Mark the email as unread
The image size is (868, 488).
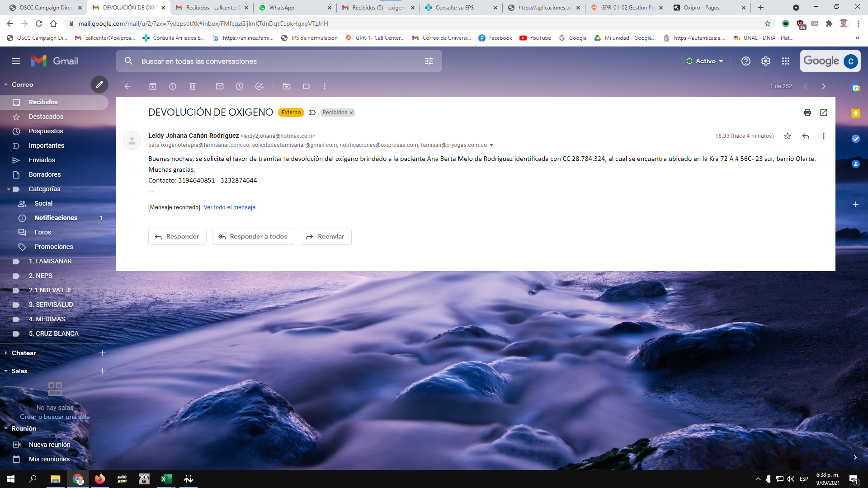[x=220, y=86]
